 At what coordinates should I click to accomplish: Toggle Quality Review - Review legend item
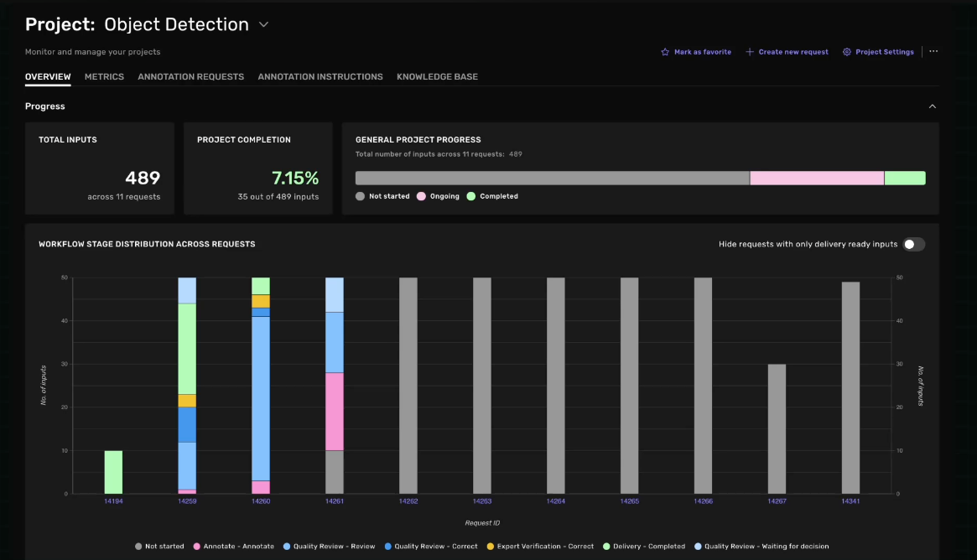point(329,547)
